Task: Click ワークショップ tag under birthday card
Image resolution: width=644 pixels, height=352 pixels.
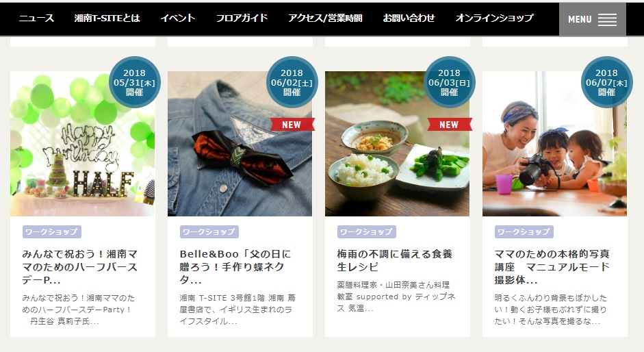Action: click(52, 232)
